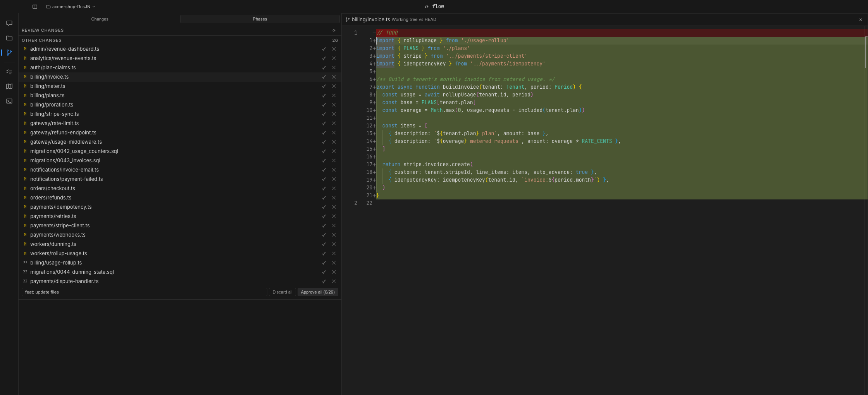Open the acme-shop project dropdown
The width and height of the screenshot is (868, 395).
(71, 7)
